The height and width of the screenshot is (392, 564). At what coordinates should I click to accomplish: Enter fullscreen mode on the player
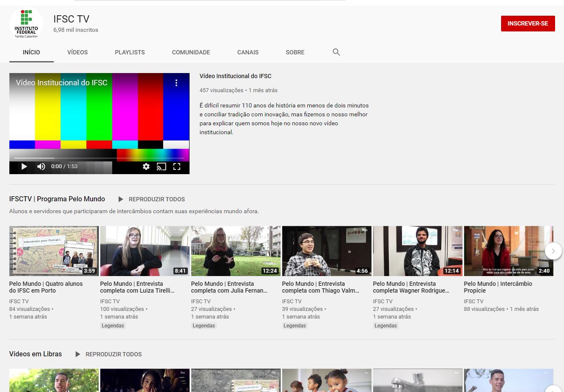[x=177, y=166]
